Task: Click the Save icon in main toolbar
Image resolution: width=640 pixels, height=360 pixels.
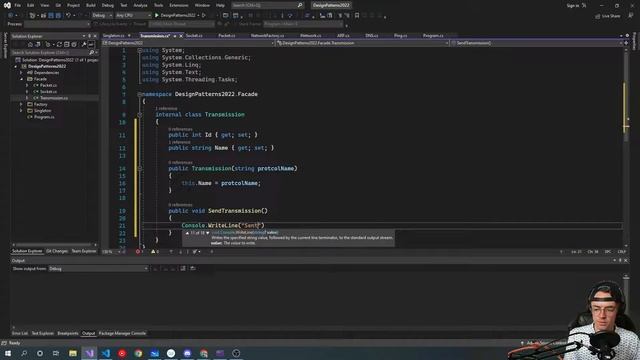Action: point(51,16)
